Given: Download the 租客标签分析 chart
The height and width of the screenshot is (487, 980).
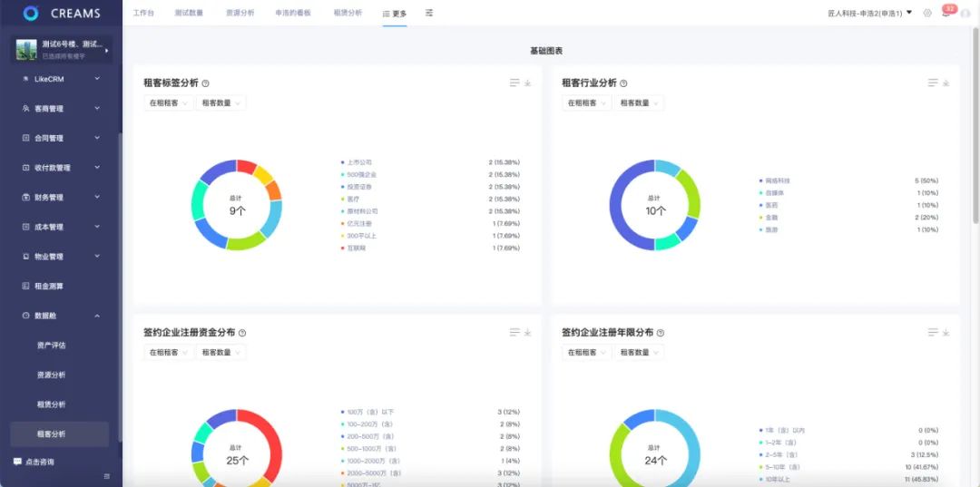Looking at the screenshot, I should tap(528, 83).
